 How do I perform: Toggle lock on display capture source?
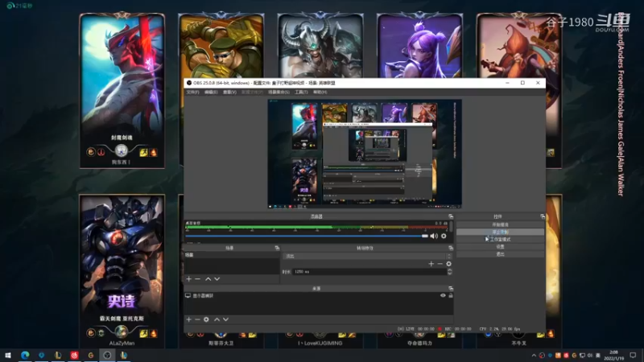(451, 295)
